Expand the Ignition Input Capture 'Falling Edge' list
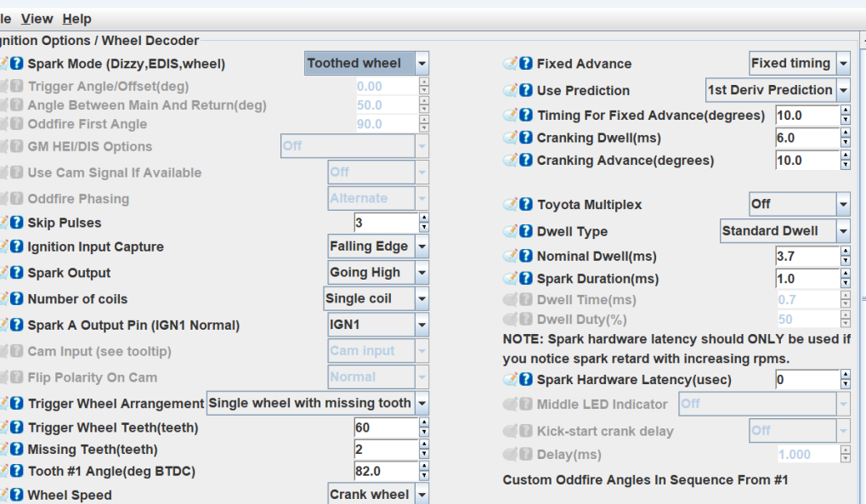Viewport: 866px width, 504px height. pyautogui.click(x=422, y=247)
